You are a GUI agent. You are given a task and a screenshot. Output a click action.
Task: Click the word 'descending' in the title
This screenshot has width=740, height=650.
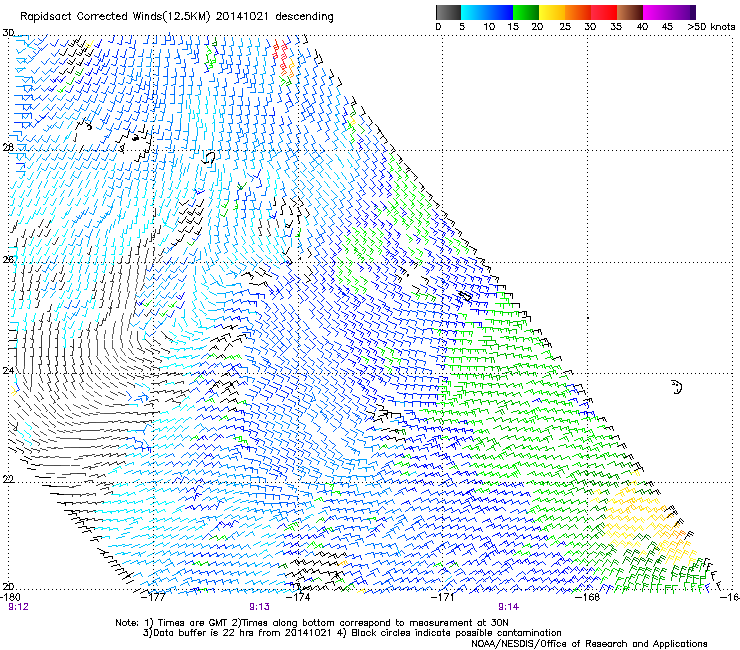click(x=304, y=17)
